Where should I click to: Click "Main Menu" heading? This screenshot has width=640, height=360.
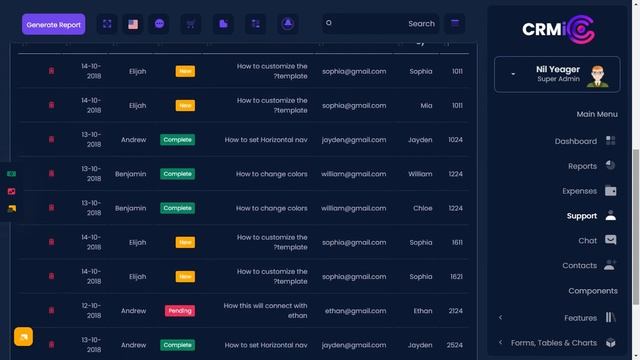coord(597,114)
